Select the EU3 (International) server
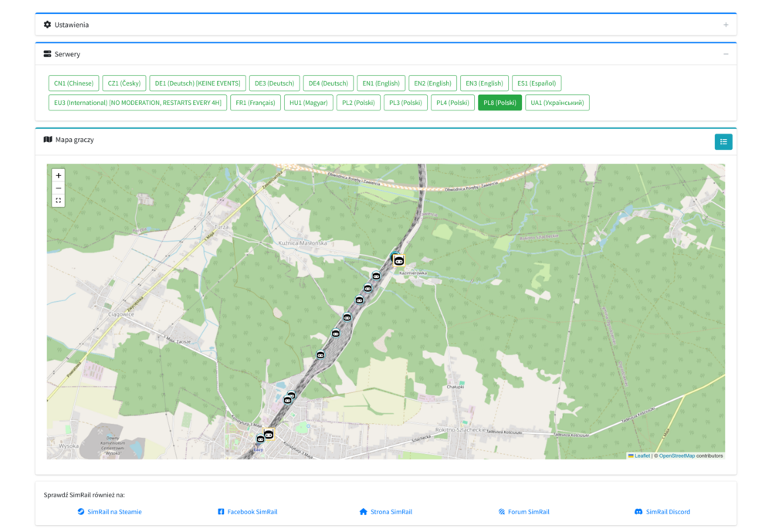 point(137,101)
